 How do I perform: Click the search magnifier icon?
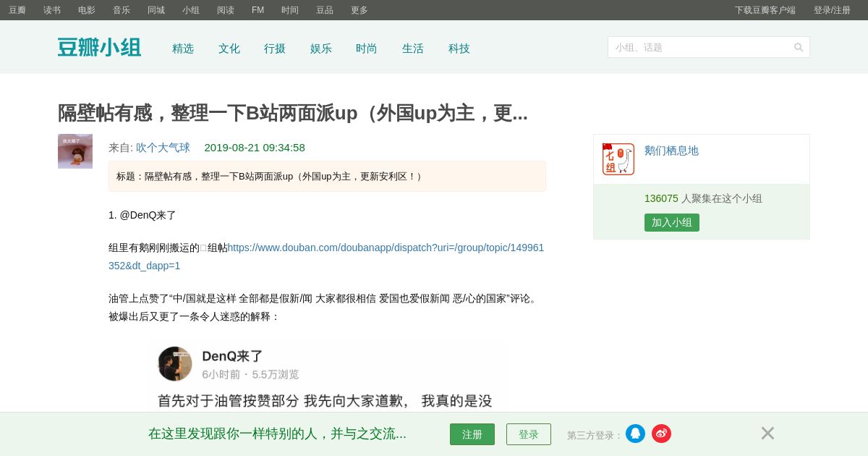[x=799, y=47]
